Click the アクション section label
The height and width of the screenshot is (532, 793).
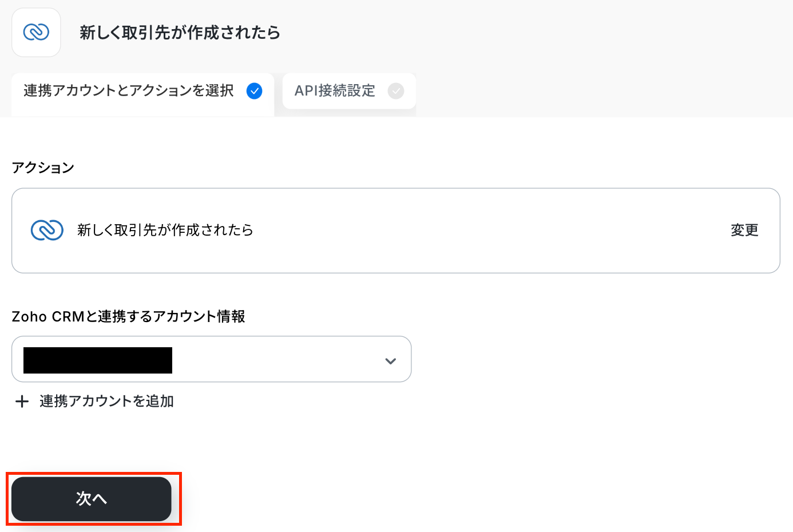click(x=43, y=168)
